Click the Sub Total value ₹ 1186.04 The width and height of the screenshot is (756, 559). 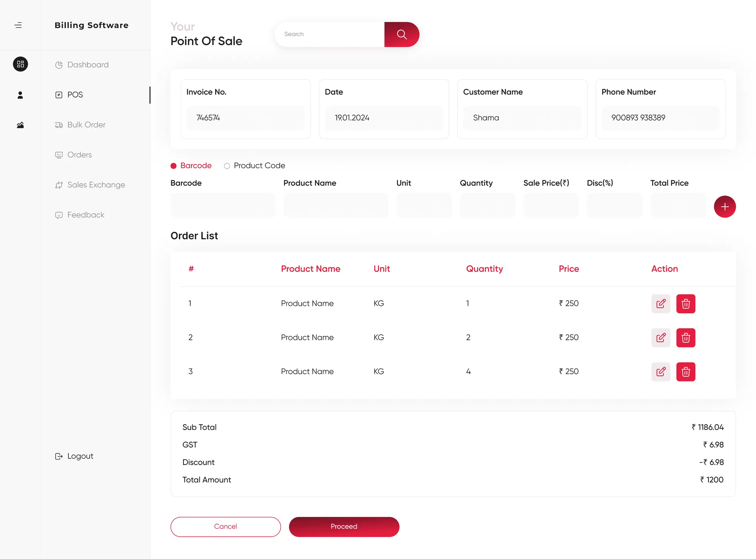tap(708, 427)
